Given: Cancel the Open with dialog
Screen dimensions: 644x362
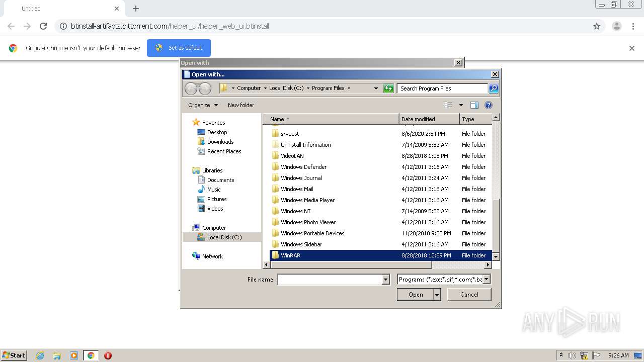Looking at the screenshot, I should tap(469, 295).
